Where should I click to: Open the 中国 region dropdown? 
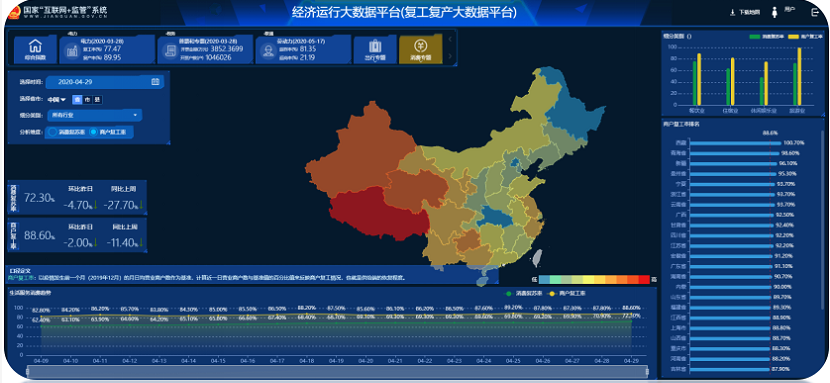click(x=56, y=99)
